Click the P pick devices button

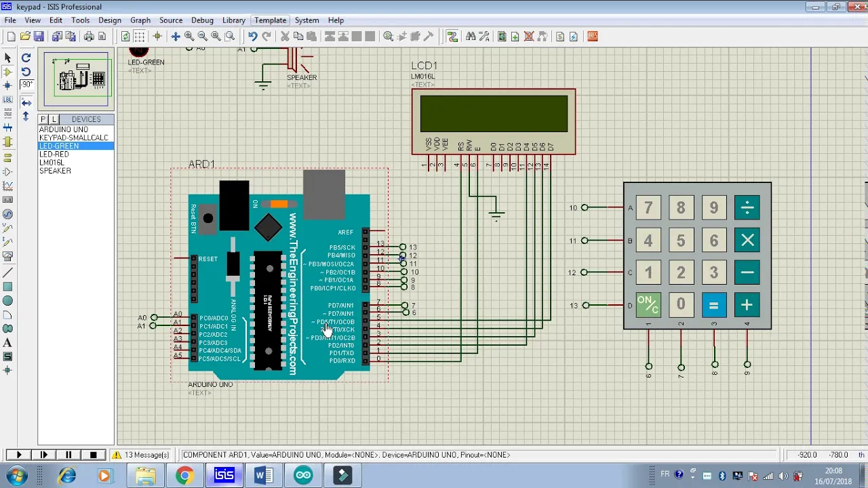43,119
